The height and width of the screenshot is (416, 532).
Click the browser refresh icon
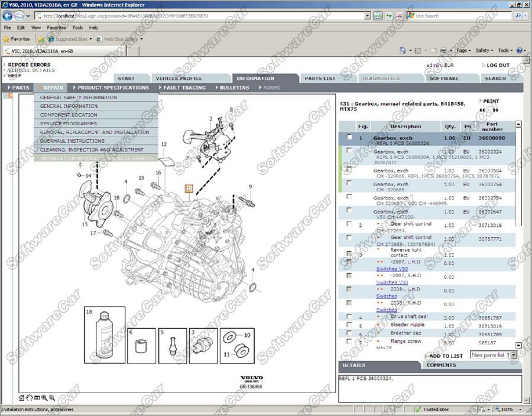click(x=390, y=16)
